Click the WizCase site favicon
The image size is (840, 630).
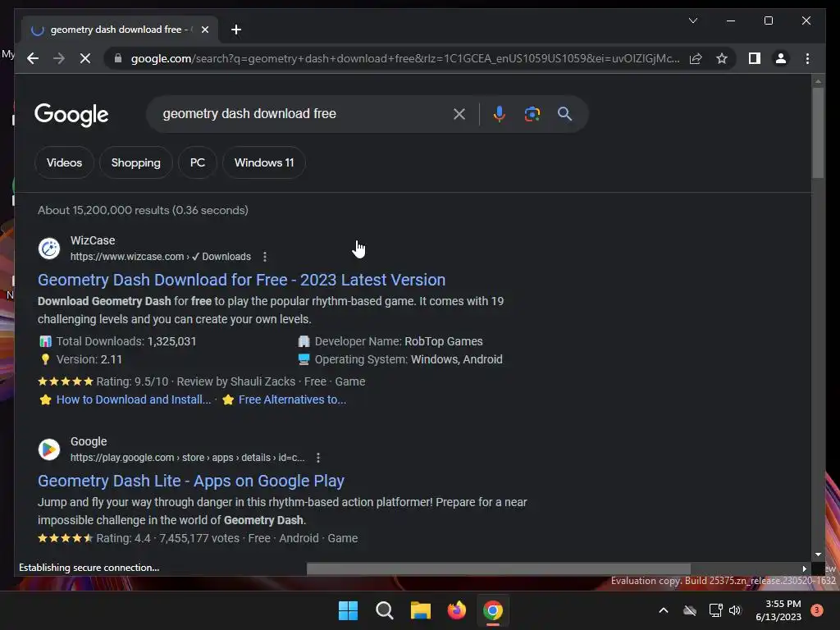click(48, 248)
